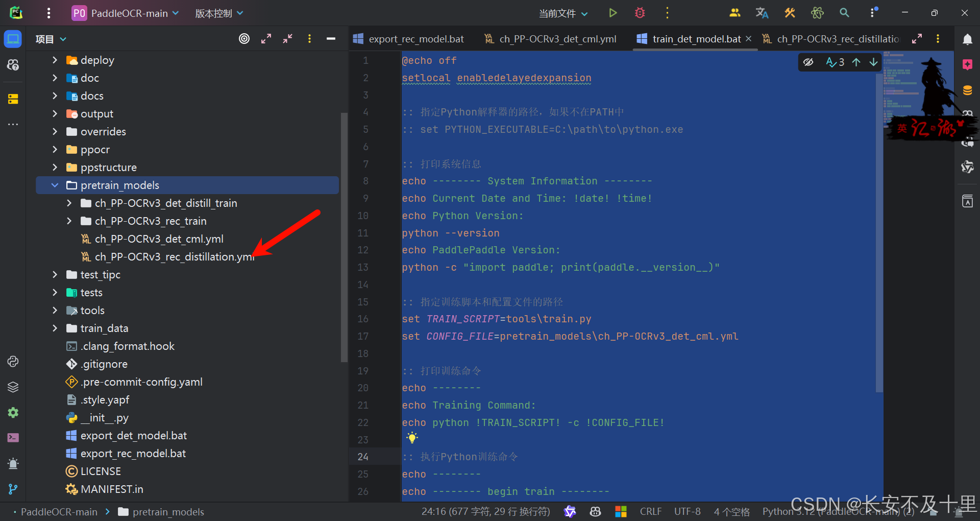
Task: Collapse all nodes in project tree
Action: tap(288, 39)
